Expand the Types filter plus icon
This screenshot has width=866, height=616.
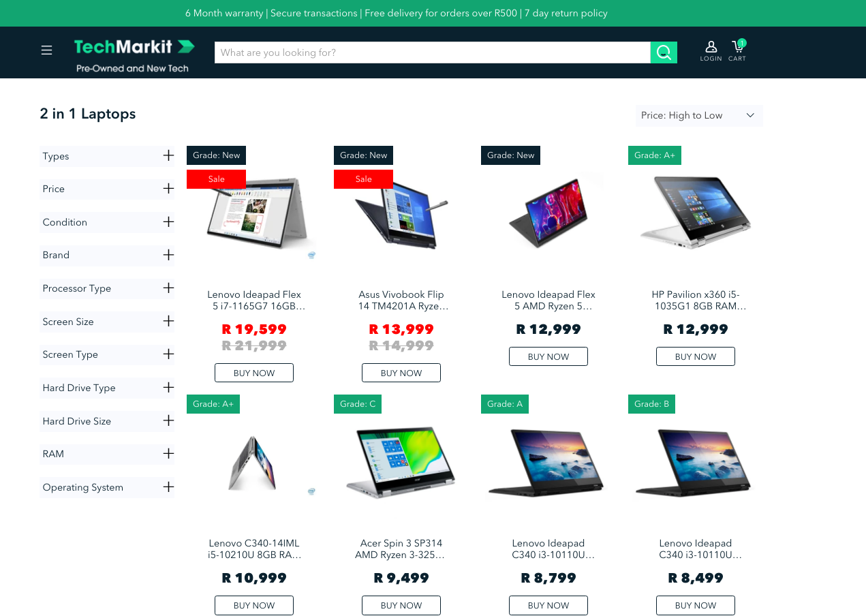pyautogui.click(x=168, y=155)
